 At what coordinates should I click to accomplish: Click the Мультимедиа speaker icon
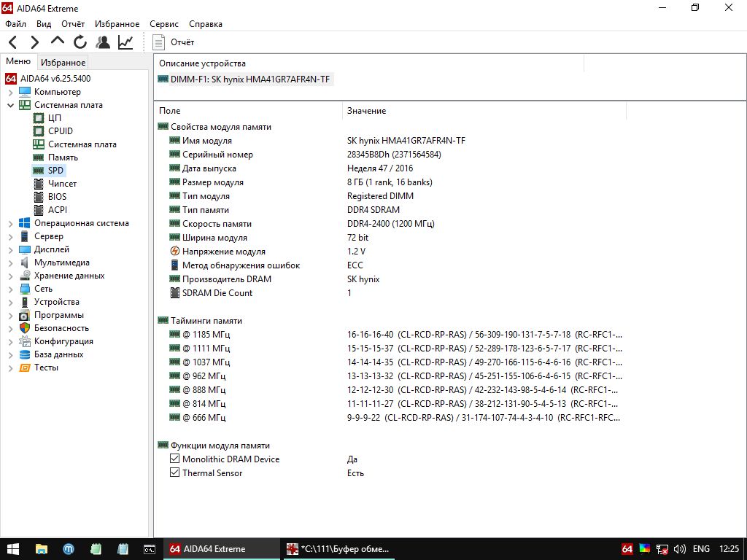click(25, 262)
